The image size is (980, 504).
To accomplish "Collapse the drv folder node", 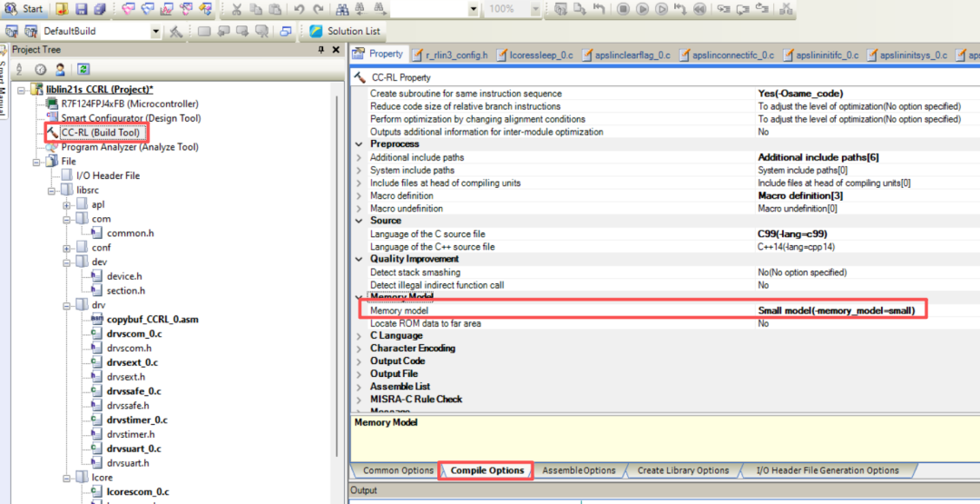I will point(67,305).
